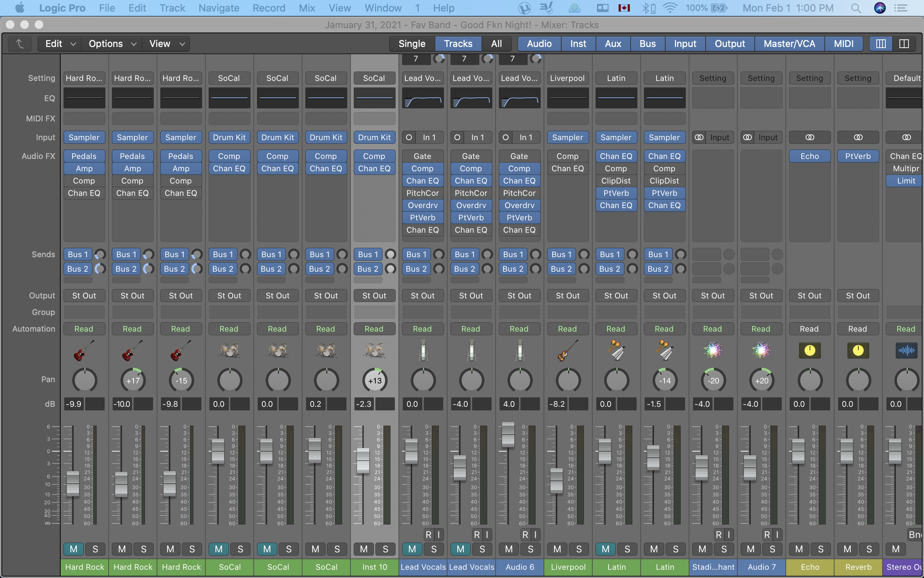924x578 pixels.
Task: Click the Canadian flag input source icon
Action: 624,8
